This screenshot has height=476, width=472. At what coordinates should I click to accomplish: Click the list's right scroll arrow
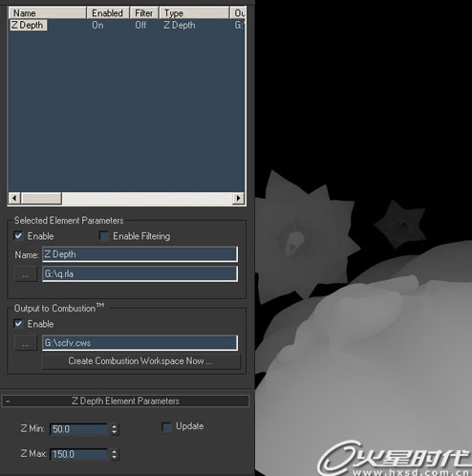pyautogui.click(x=238, y=198)
